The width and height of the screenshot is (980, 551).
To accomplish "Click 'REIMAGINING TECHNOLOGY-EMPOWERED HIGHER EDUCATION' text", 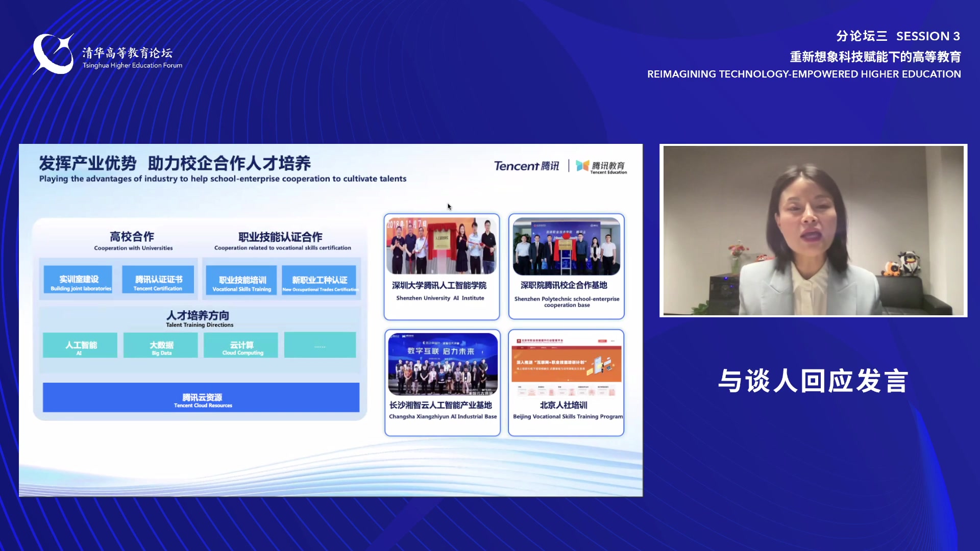I will click(804, 74).
